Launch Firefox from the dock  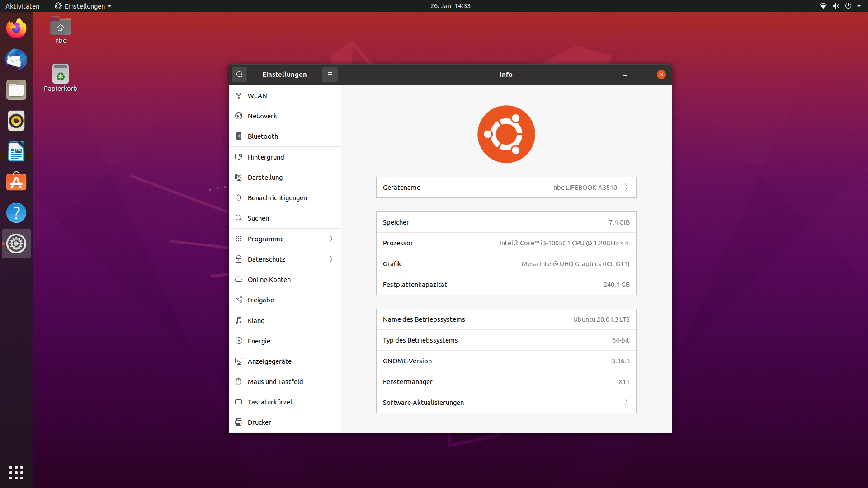(16, 29)
